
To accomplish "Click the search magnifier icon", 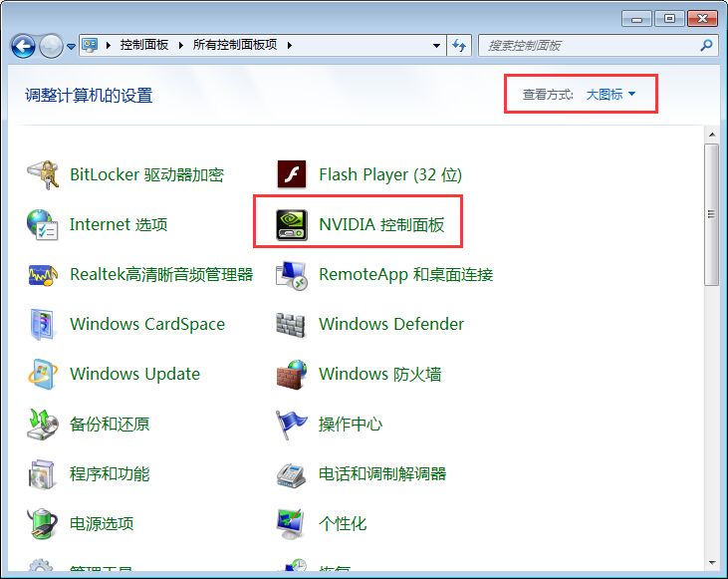I will pyautogui.click(x=706, y=46).
